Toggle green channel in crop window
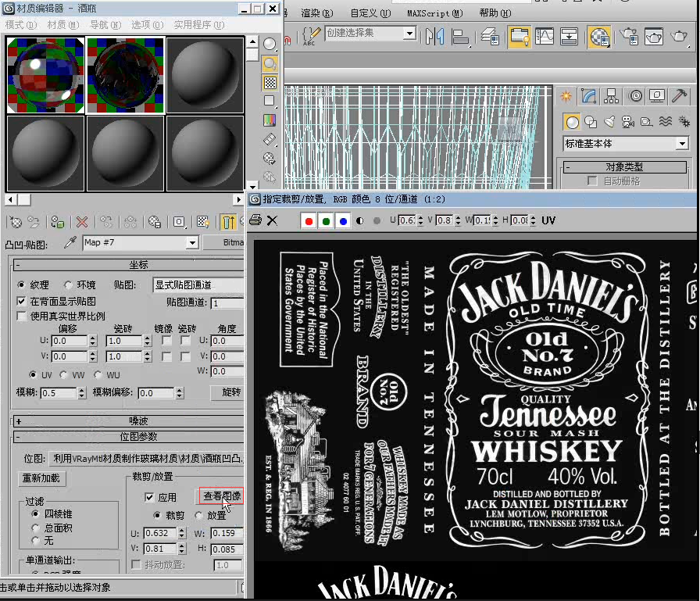This screenshot has height=601, width=700. pyautogui.click(x=326, y=220)
